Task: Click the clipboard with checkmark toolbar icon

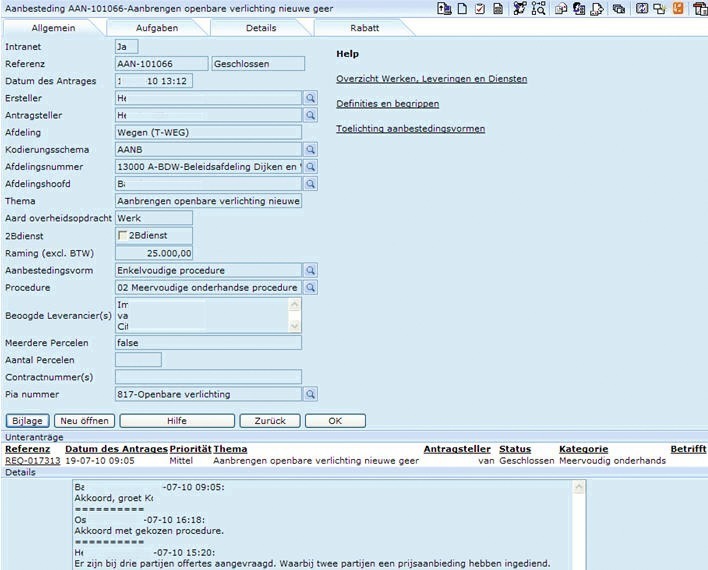Action: tap(480, 8)
